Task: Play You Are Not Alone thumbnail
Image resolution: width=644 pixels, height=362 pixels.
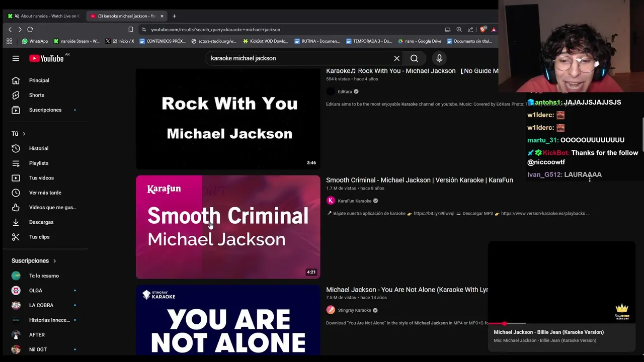Action: 228,320
